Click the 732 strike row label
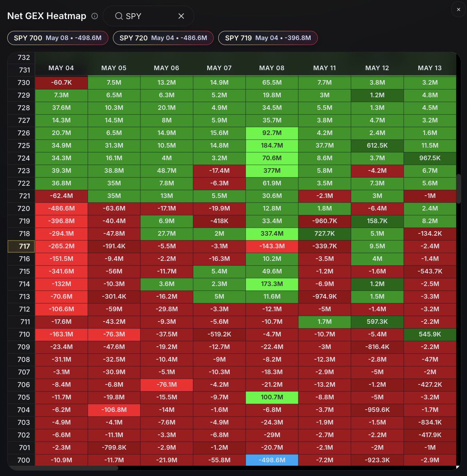 pos(21,58)
